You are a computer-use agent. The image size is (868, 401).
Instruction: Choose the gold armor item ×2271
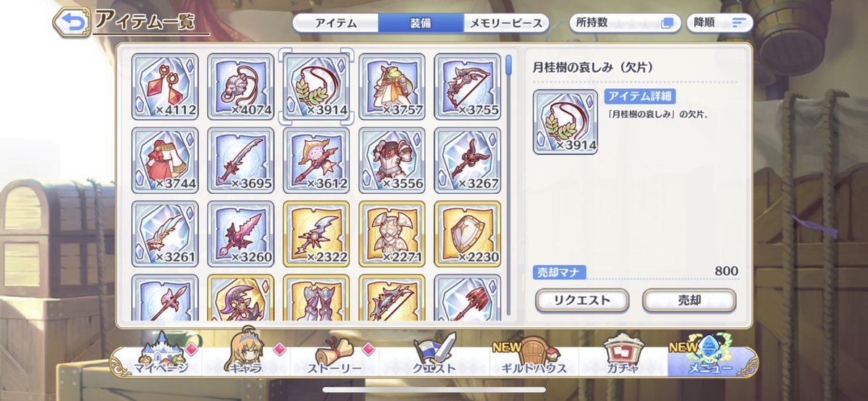(392, 234)
